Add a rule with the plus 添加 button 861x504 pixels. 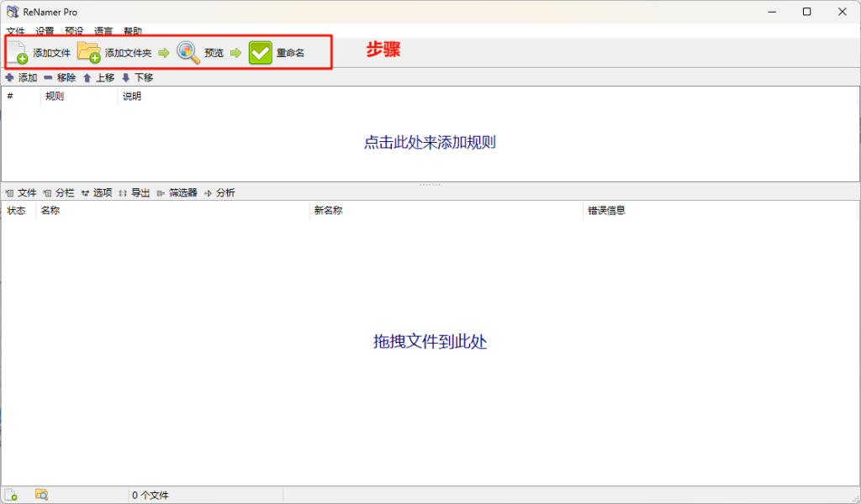coord(21,77)
